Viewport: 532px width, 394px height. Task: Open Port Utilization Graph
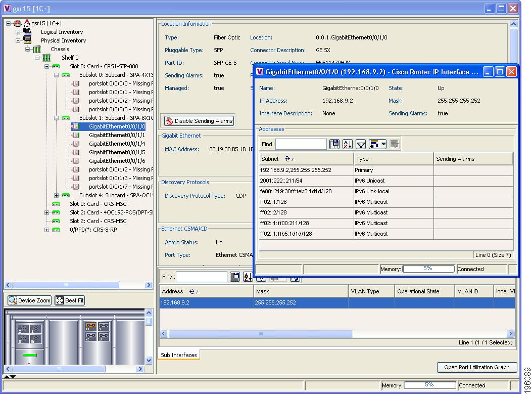(x=477, y=367)
